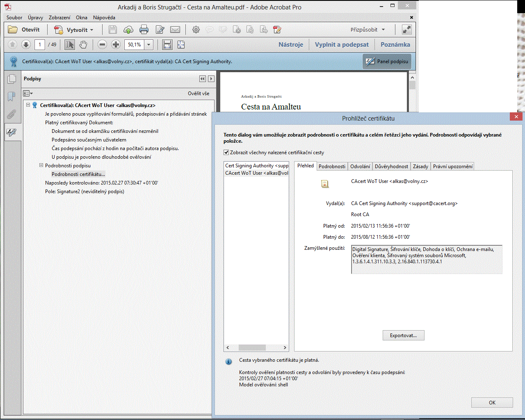Click the page number input field
The width and height of the screenshot is (525, 420).
[40, 45]
